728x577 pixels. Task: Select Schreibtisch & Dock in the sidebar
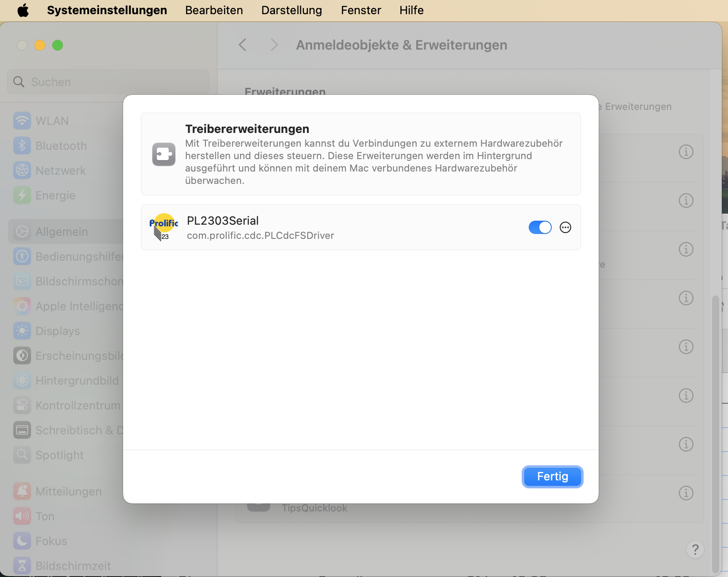pos(66,430)
